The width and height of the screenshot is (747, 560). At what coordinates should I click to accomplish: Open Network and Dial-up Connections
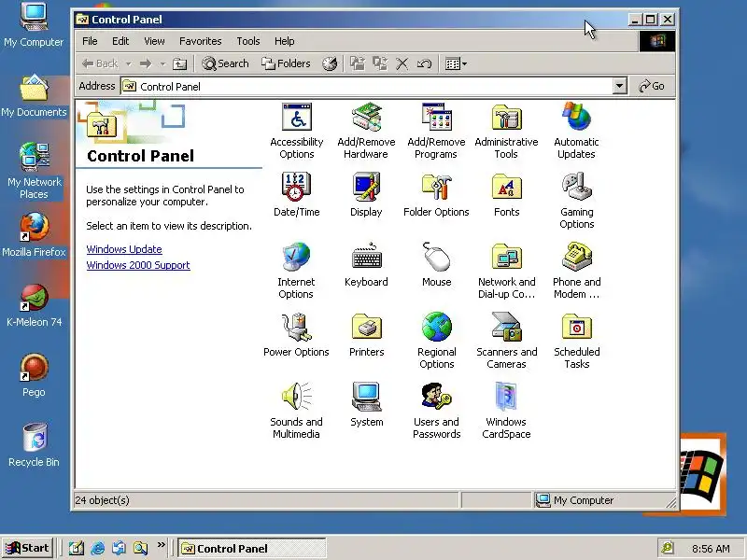506,271
